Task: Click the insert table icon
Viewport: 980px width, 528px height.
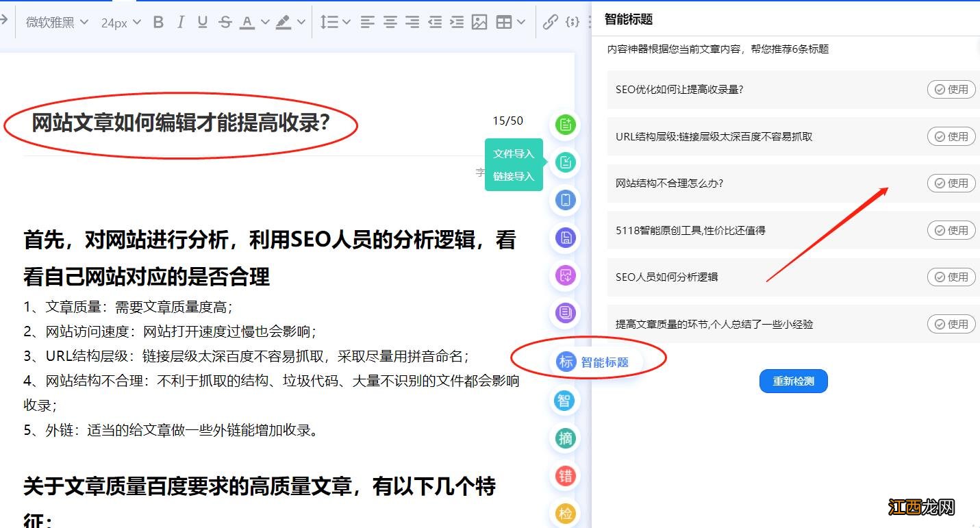Action: pos(504,22)
